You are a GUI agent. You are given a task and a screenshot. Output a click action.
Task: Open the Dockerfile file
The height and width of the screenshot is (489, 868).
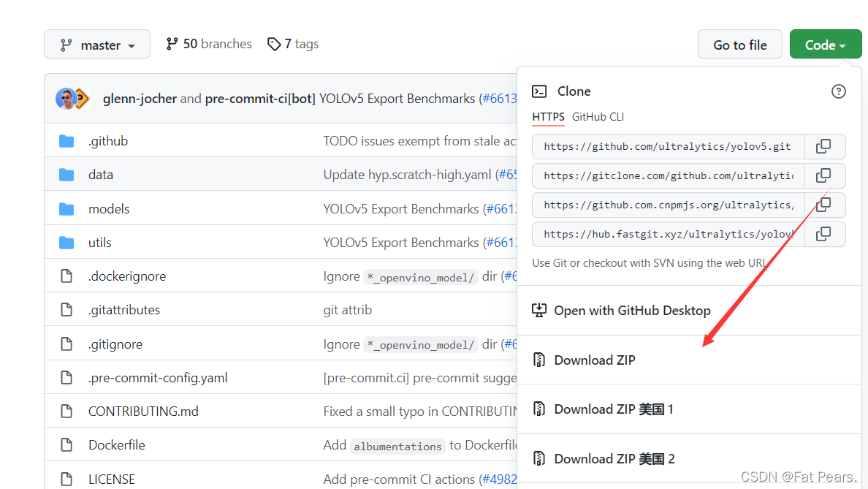[117, 444]
